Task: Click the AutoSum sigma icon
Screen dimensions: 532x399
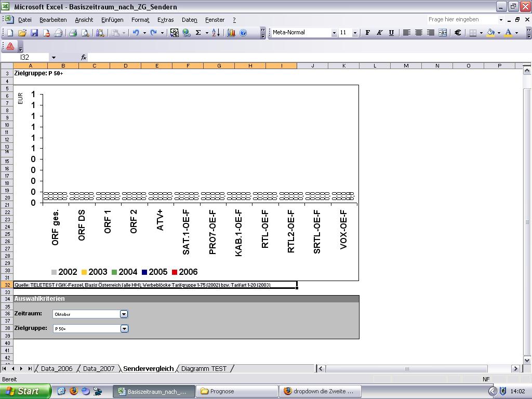Action: point(198,33)
